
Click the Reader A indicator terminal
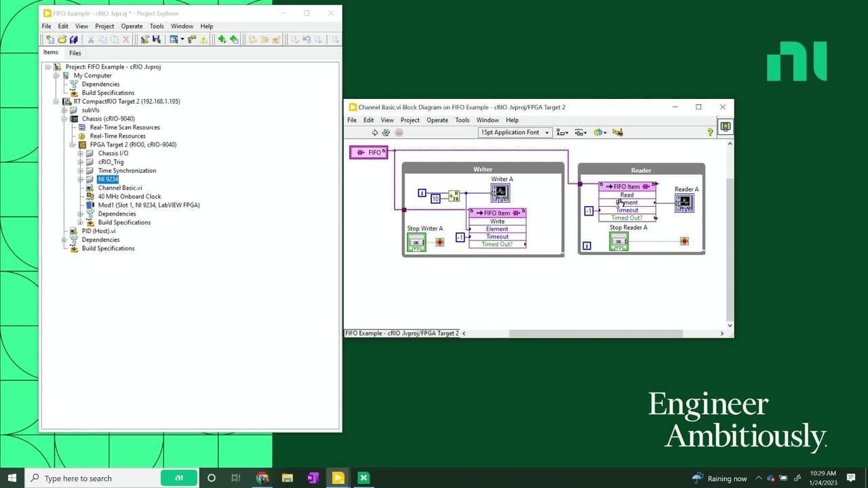click(x=684, y=202)
